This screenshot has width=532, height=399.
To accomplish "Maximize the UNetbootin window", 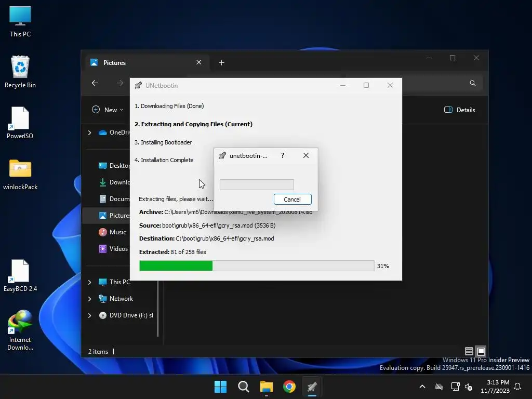I will [366, 85].
